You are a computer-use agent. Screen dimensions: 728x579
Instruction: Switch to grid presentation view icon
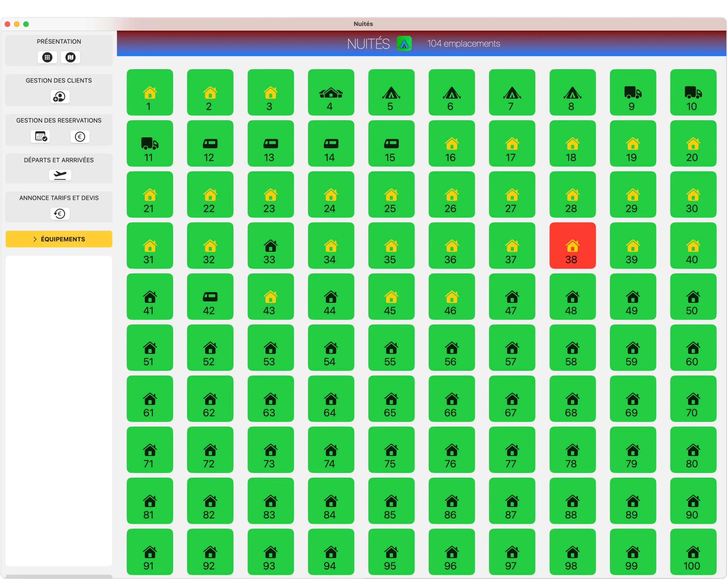(x=47, y=57)
